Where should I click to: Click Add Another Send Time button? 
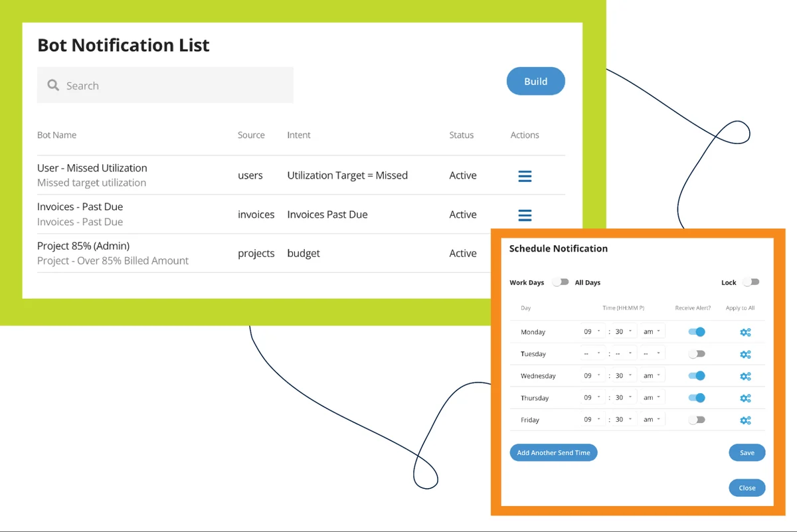tap(553, 453)
